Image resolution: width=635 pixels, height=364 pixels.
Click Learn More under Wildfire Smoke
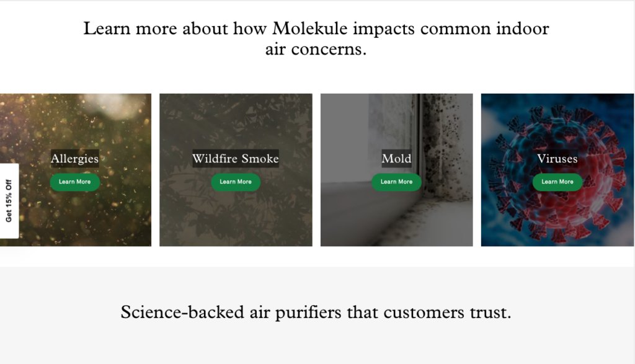236,182
